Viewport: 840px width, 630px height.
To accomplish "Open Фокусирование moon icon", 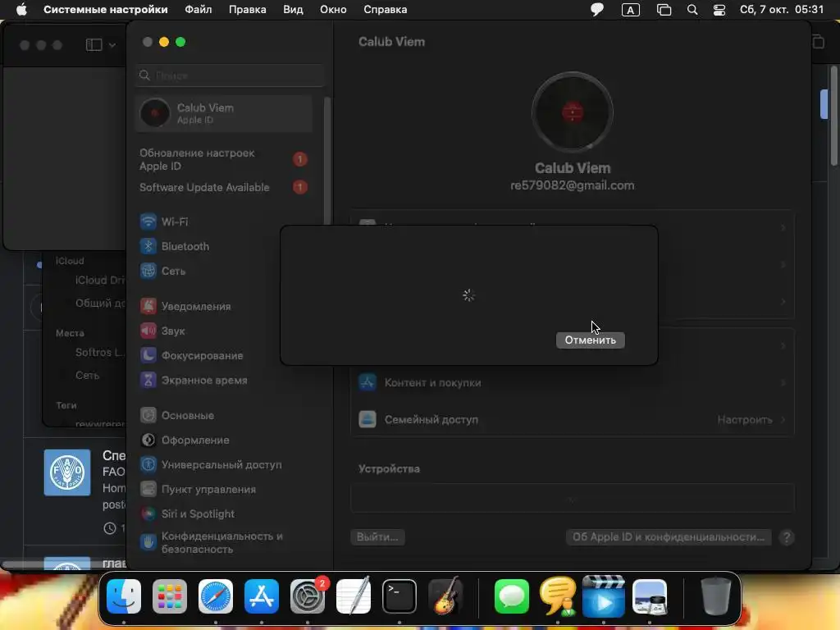I will pyautogui.click(x=148, y=356).
